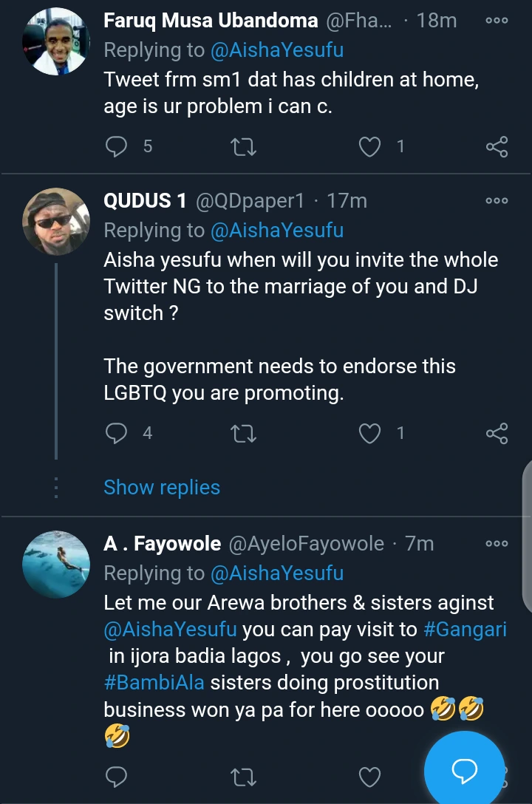Image resolution: width=532 pixels, height=804 pixels.
Task: Open A. Fayowole's profile avatar
Action: click(x=57, y=564)
